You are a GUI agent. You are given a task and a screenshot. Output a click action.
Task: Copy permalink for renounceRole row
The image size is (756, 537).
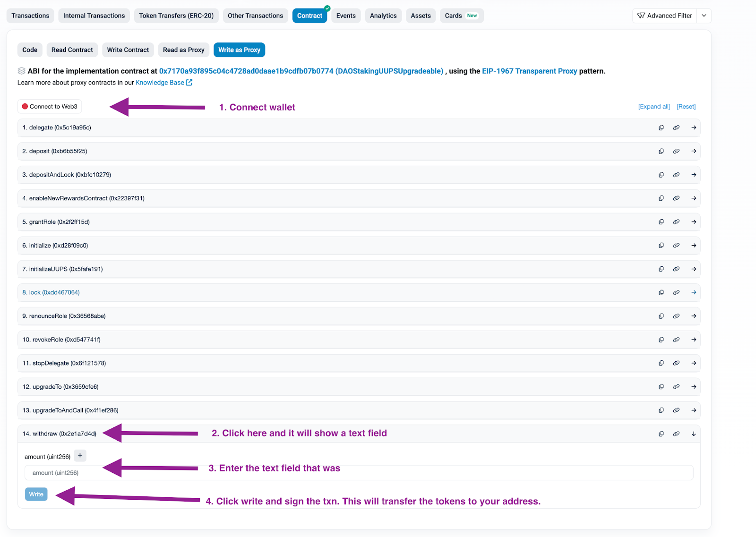(x=676, y=316)
